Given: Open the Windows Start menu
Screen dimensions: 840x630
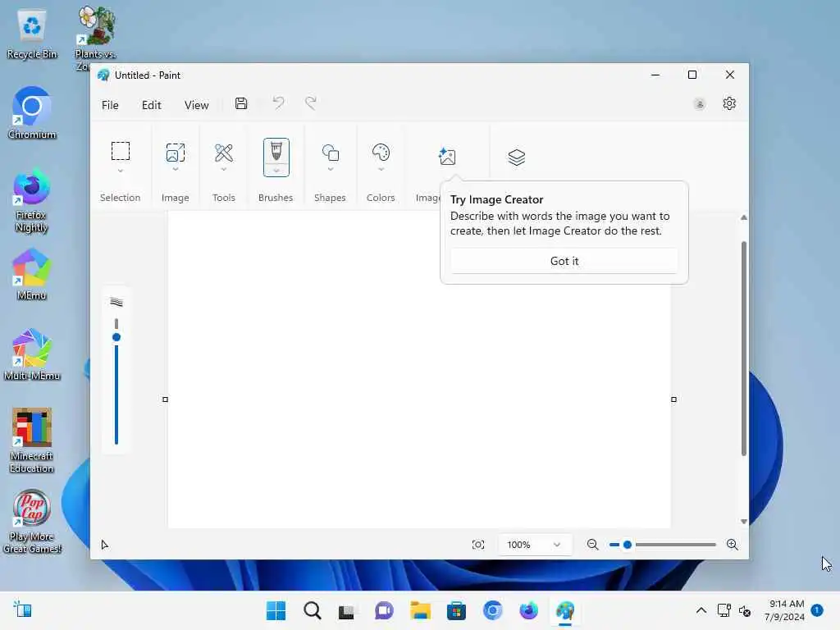Looking at the screenshot, I should click(x=276, y=610).
